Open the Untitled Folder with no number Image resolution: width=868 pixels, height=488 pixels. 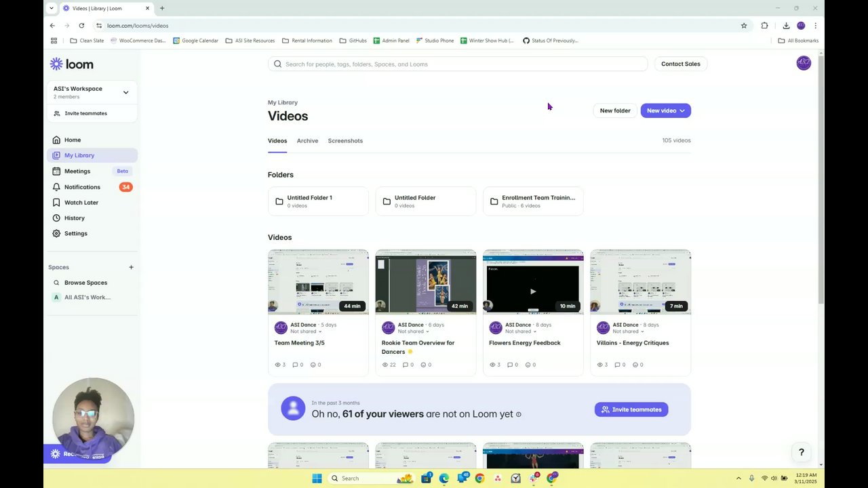point(426,201)
